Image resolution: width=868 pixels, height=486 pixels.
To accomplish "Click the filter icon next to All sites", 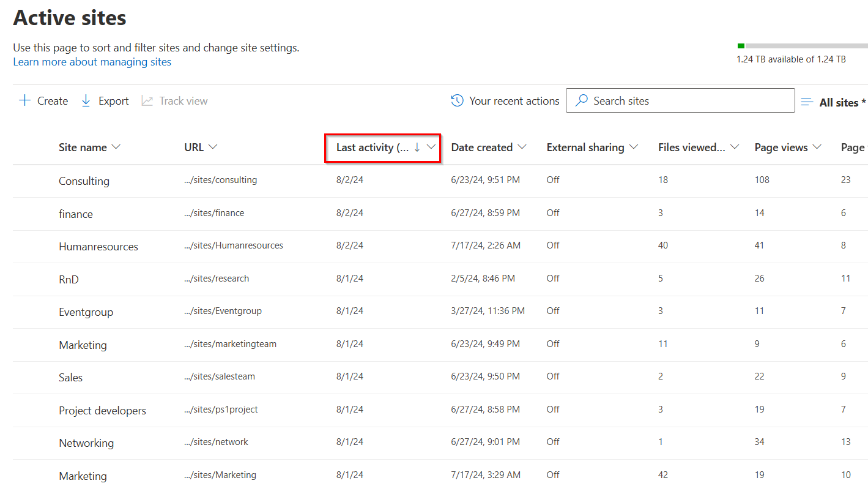I will click(807, 102).
